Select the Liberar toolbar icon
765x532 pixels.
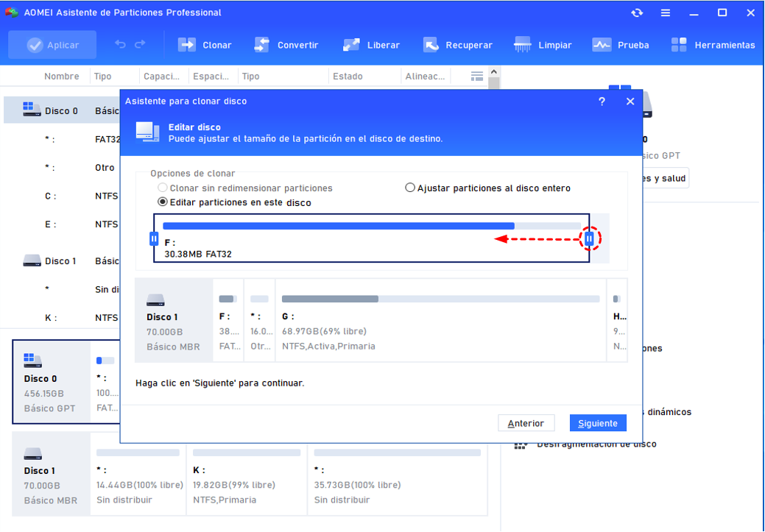click(x=351, y=45)
